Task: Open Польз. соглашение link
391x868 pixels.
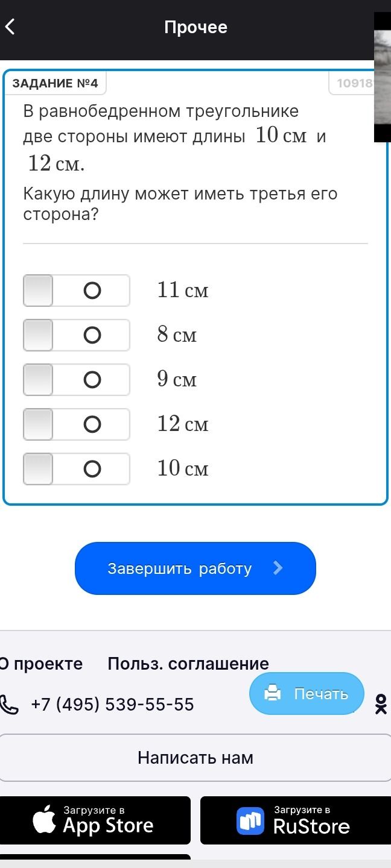Action: click(x=188, y=664)
